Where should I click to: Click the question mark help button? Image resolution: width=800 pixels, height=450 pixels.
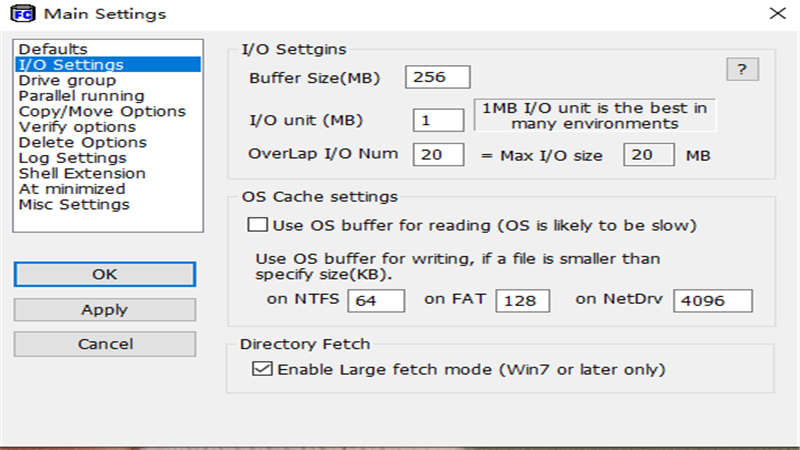[742, 69]
